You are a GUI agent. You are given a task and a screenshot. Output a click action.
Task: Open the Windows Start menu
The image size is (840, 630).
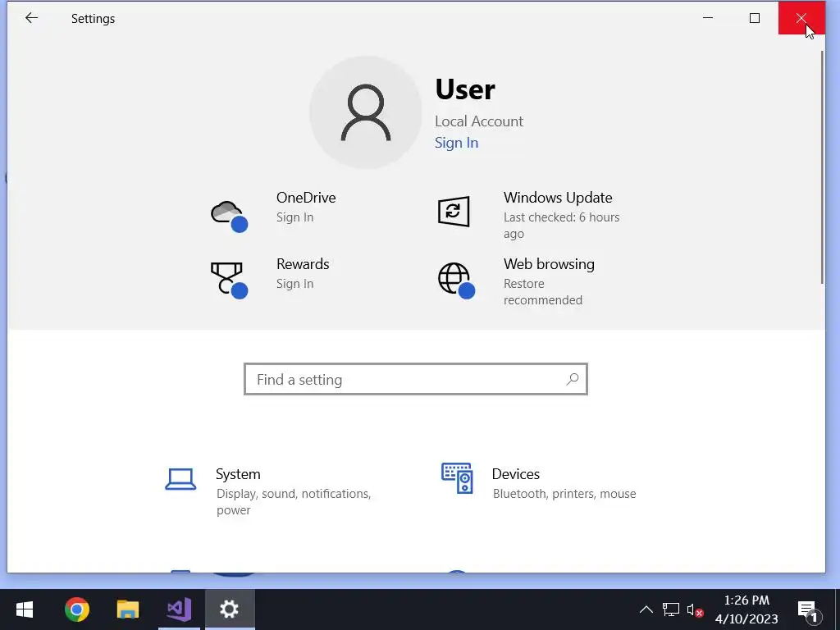pos(25,609)
